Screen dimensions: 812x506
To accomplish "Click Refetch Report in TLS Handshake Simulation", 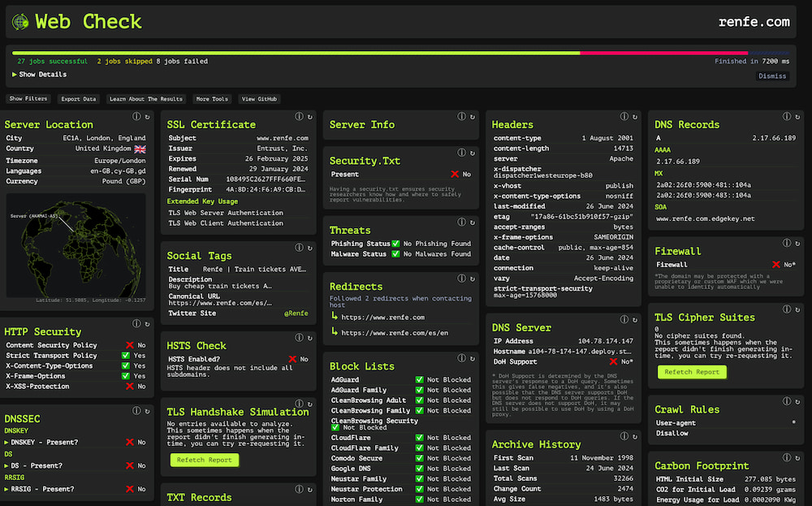I will pos(205,460).
